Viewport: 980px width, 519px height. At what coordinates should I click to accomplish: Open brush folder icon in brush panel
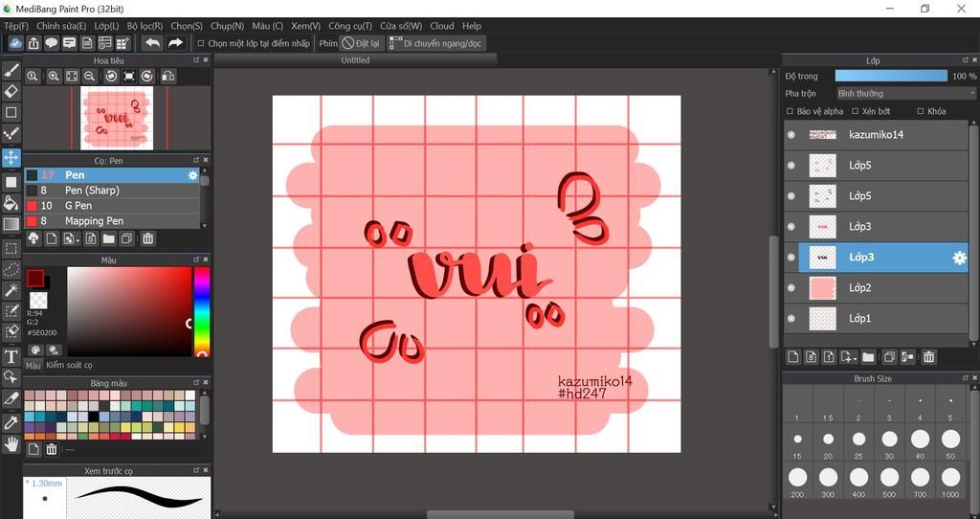coord(109,238)
